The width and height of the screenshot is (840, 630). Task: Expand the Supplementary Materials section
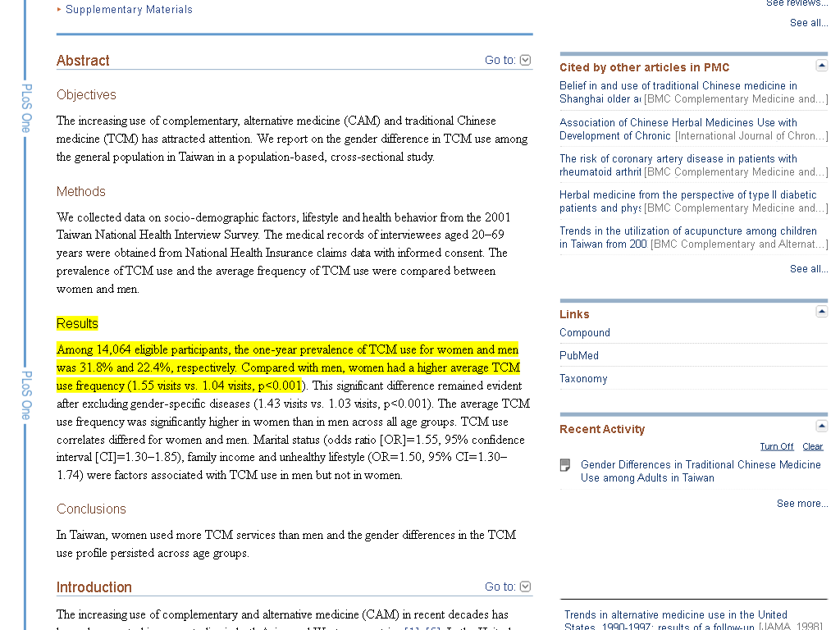[x=129, y=10]
